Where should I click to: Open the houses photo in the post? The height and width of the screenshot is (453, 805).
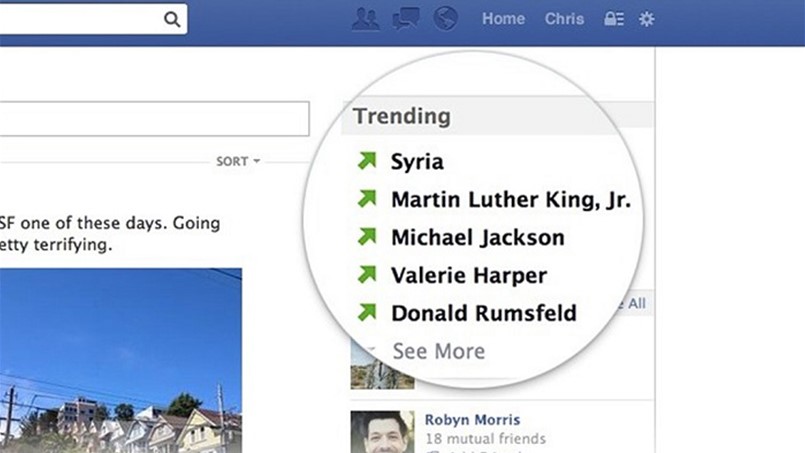pyautogui.click(x=120, y=360)
